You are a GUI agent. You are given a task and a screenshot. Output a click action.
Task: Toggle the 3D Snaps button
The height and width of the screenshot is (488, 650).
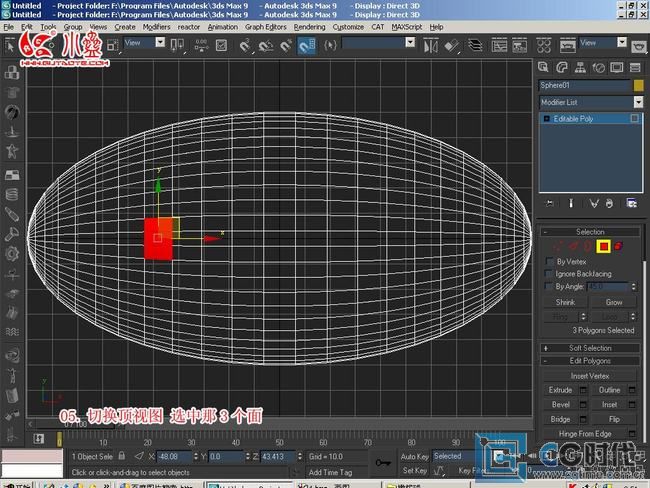[245, 45]
